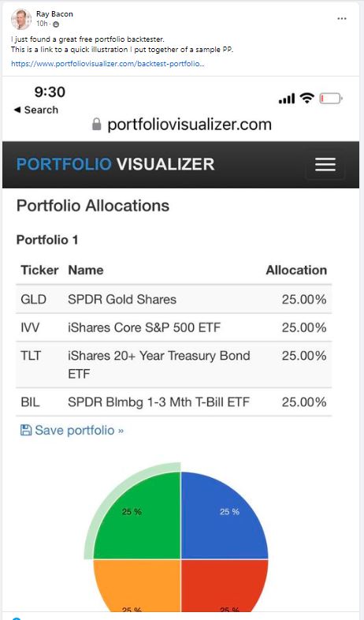This screenshot has width=364, height=620.
Task: Click the Save portfolio floppy disk icon
Action: coord(26,430)
